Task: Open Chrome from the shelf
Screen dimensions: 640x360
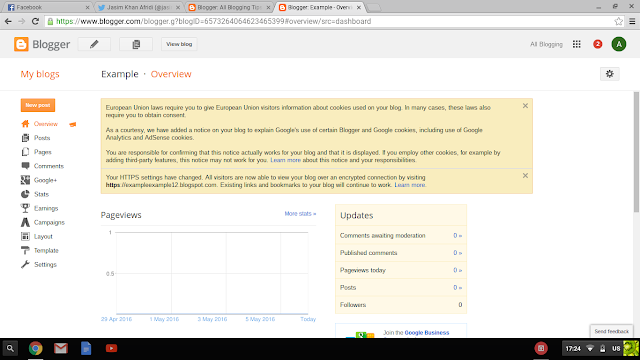Action: point(36,348)
